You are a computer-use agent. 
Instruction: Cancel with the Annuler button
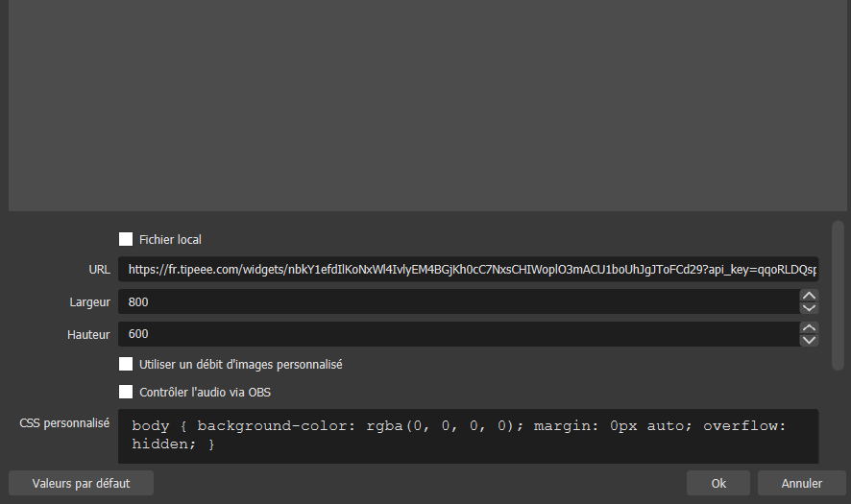[x=801, y=483]
